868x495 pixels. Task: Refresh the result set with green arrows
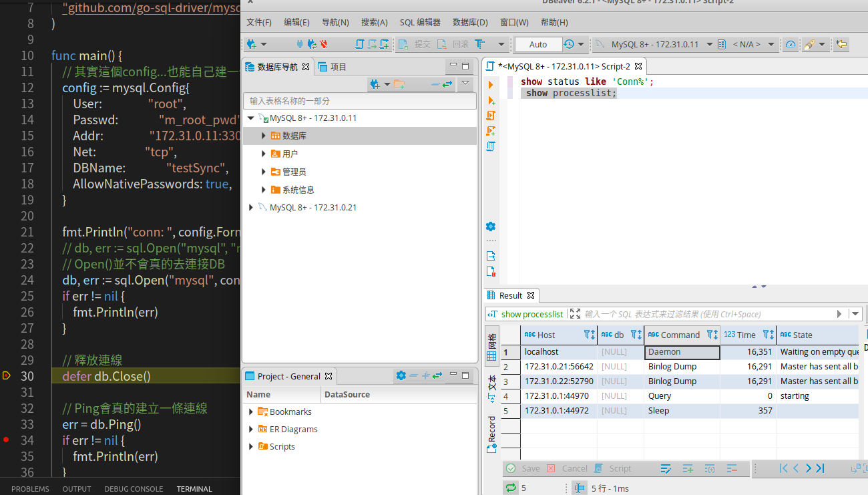pos(511,488)
